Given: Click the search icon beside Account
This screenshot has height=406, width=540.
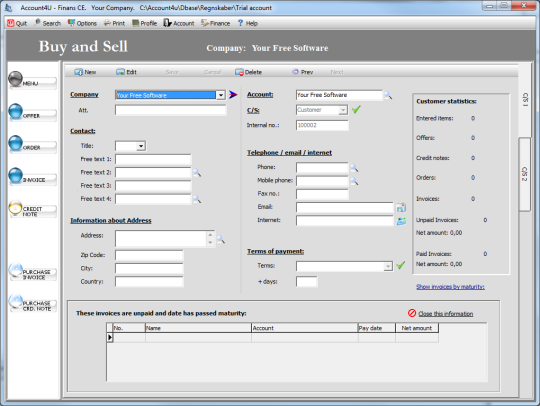Looking at the screenshot, I should (388, 95).
